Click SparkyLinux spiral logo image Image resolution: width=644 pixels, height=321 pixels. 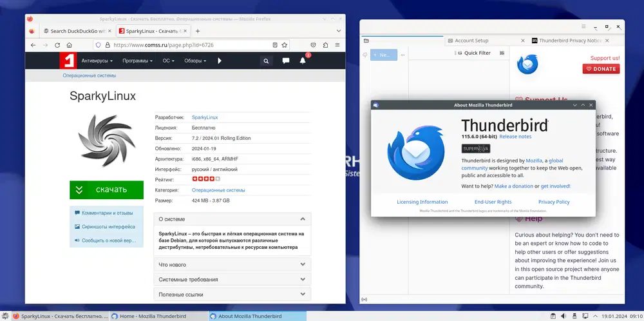coord(106,141)
